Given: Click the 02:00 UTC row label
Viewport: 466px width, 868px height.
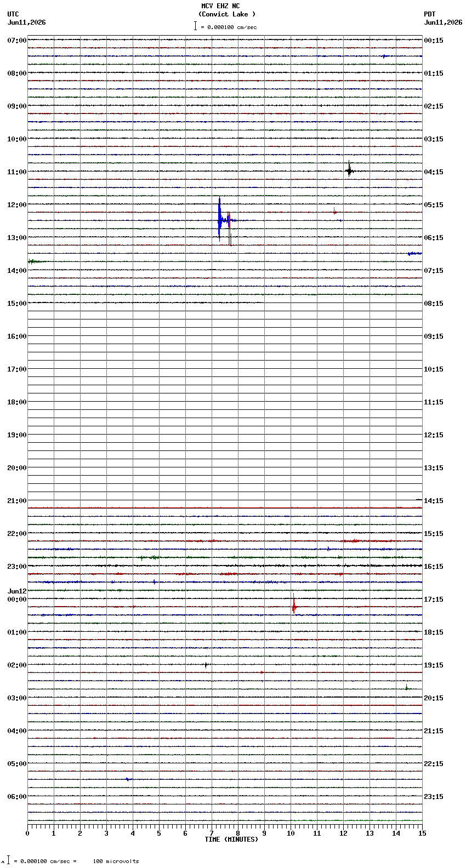Looking at the screenshot, I should 17,665.
